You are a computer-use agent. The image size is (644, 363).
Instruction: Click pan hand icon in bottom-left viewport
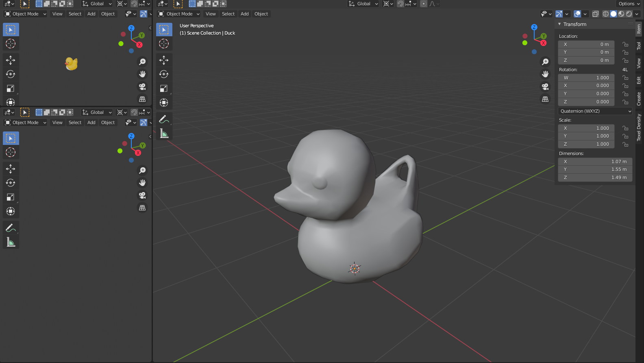coord(142,183)
